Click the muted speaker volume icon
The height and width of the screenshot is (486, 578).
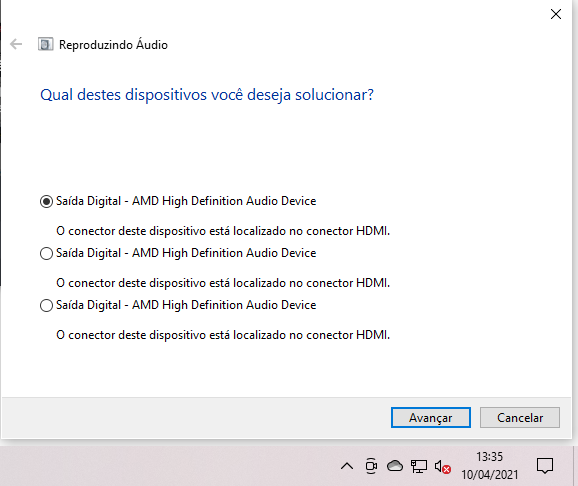(x=442, y=466)
